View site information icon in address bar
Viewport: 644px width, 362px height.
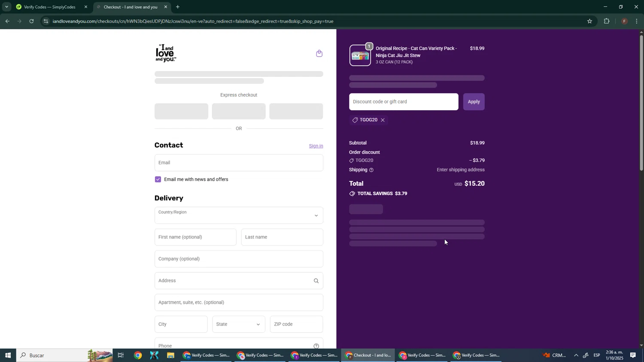(46, 21)
